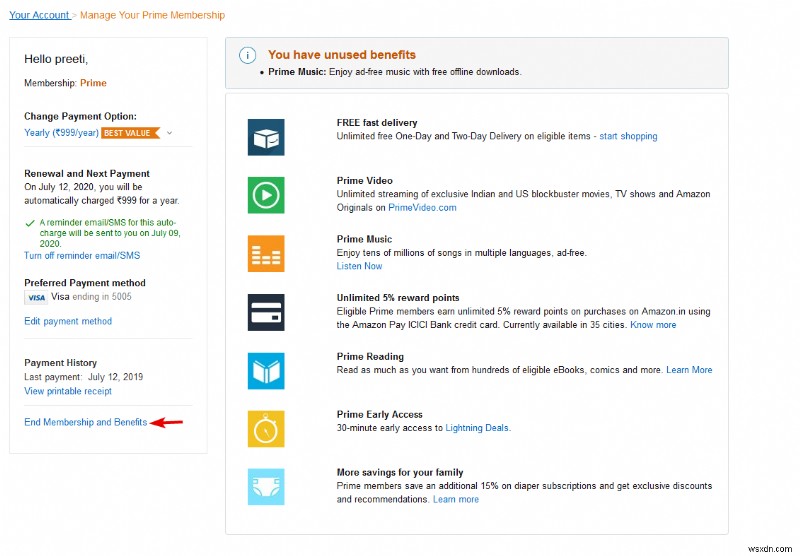Click the Manage Your Prime Membership breadcrumb
Viewport: 800px width, 556px height.
tap(153, 15)
